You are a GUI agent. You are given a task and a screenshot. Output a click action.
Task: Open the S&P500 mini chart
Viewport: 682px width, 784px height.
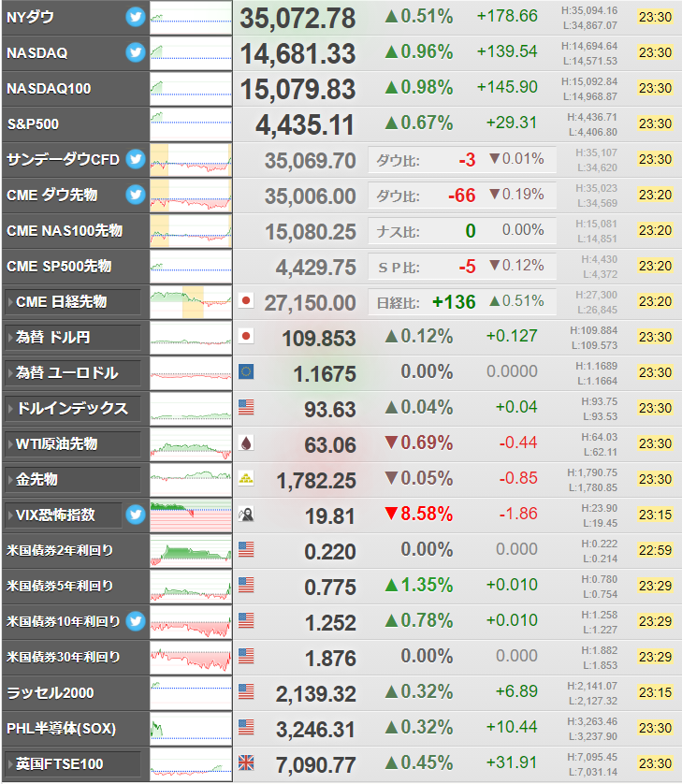coord(191,124)
